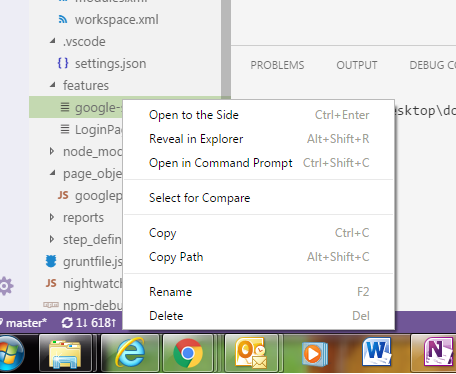Open the settings gear in activity bar

6,286
